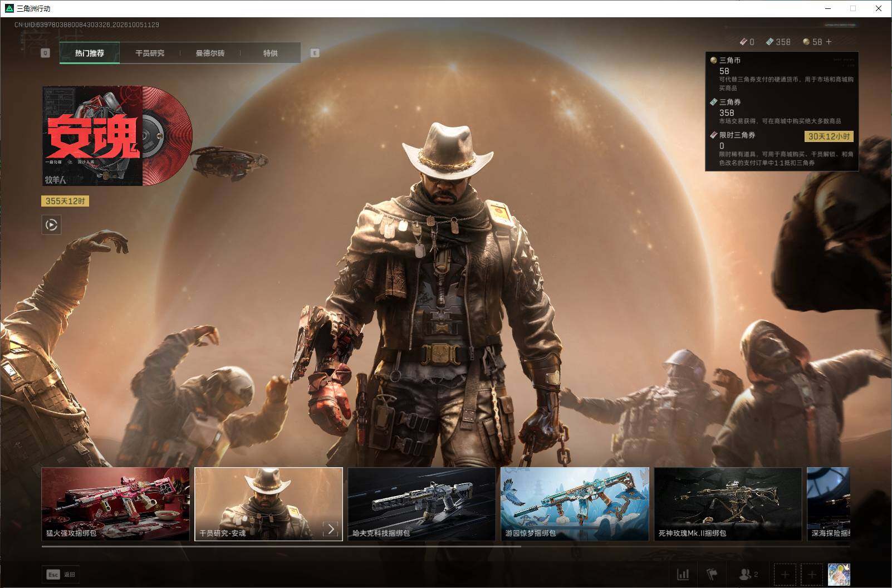Click the bundle carousel horizontal scrollbar

pos(281,547)
